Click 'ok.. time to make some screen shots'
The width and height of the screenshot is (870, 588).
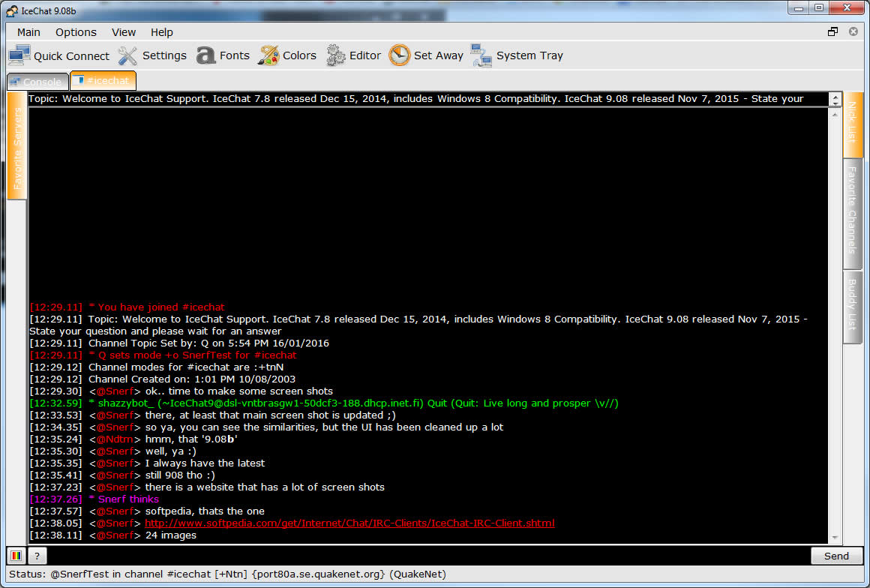(x=238, y=391)
